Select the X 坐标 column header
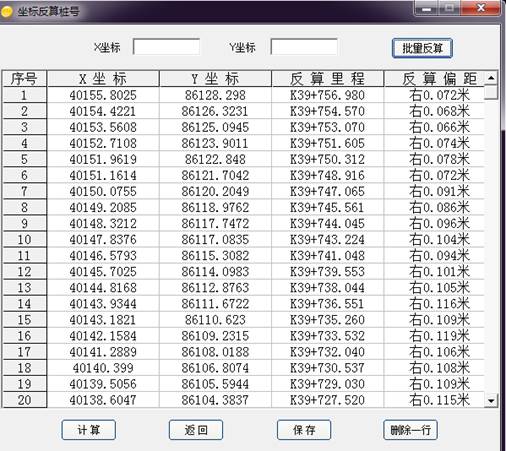Image resolution: width=506 pixels, height=451 pixels. click(x=103, y=79)
